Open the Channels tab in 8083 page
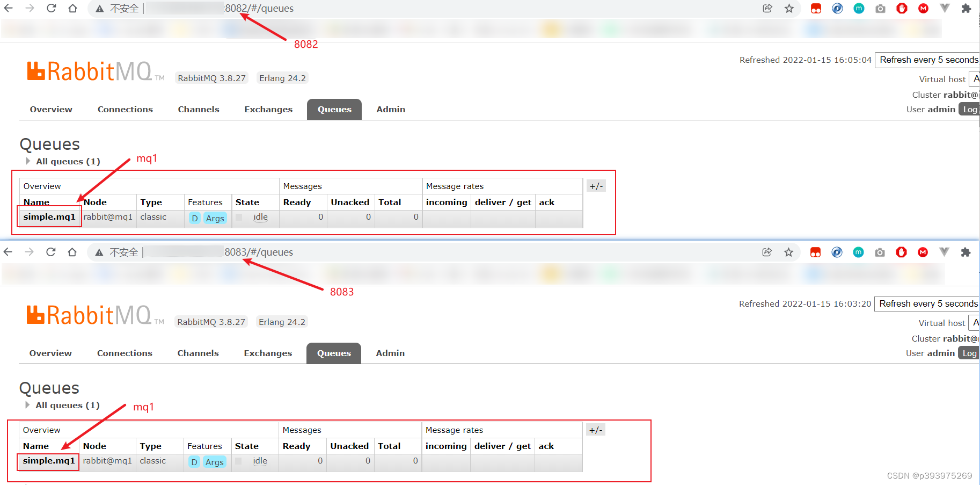Image resolution: width=980 pixels, height=485 pixels. 198,353
